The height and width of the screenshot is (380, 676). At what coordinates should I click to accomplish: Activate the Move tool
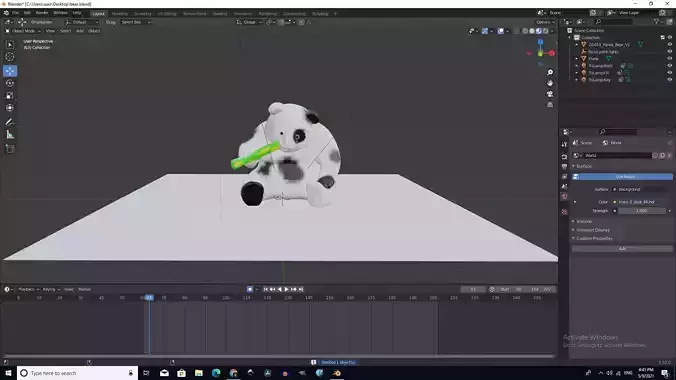point(10,71)
